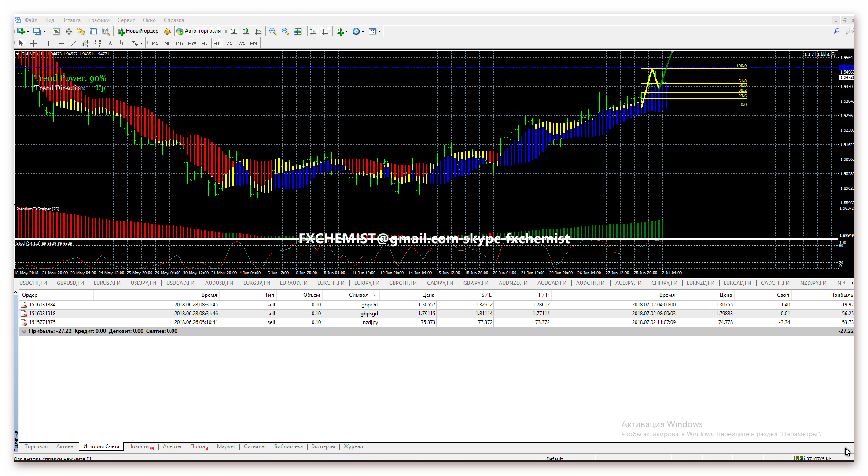Select the Fibonacci retracement tool
Screen dimensions: 868x476
point(98,43)
